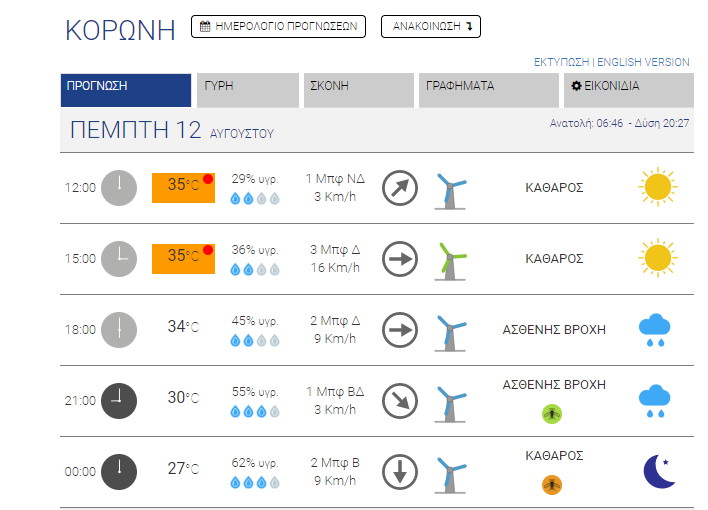Open the ΕΙΚΟΝΙΔΙΑ settings tab
The width and height of the screenshot is (708, 510).
629,90
